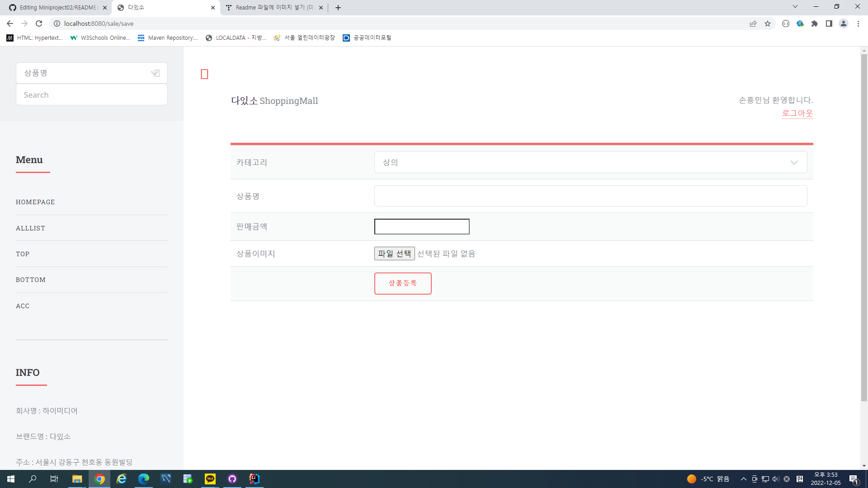Open Microsoft Edge from taskbar
The height and width of the screenshot is (488, 868).
point(144,479)
